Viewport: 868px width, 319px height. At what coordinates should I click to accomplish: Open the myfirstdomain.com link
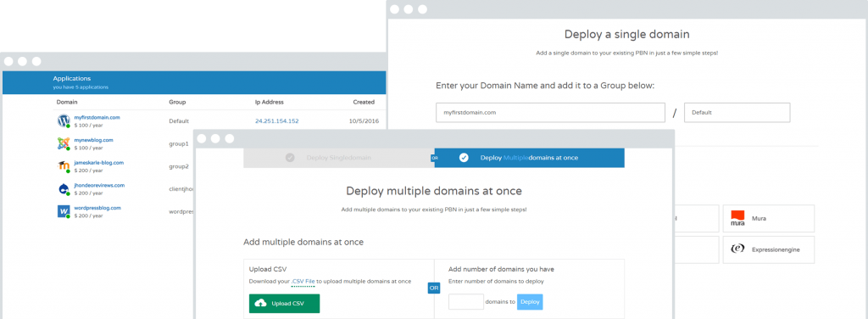coord(97,117)
